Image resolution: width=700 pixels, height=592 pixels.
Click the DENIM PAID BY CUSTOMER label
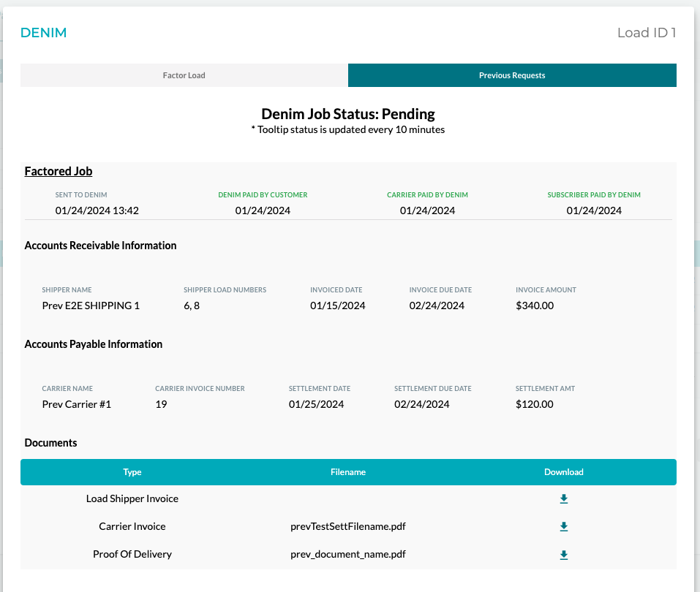(x=263, y=195)
